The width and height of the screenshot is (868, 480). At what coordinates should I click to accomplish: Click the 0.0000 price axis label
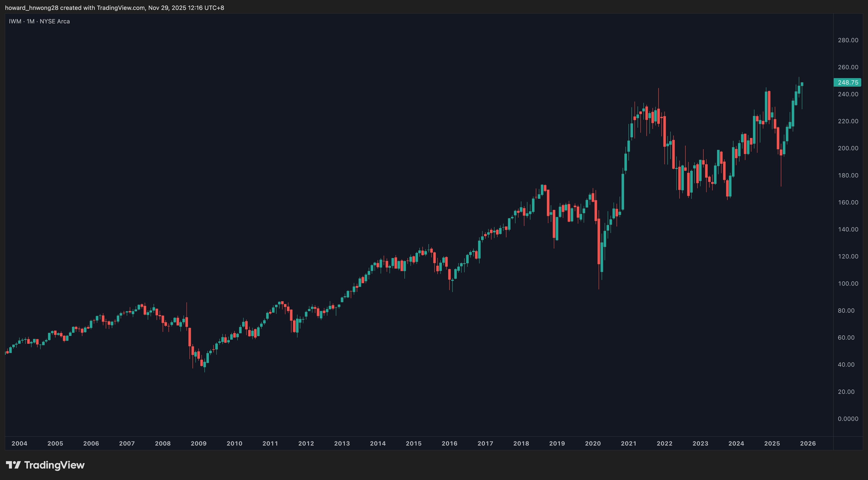(848, 419)
